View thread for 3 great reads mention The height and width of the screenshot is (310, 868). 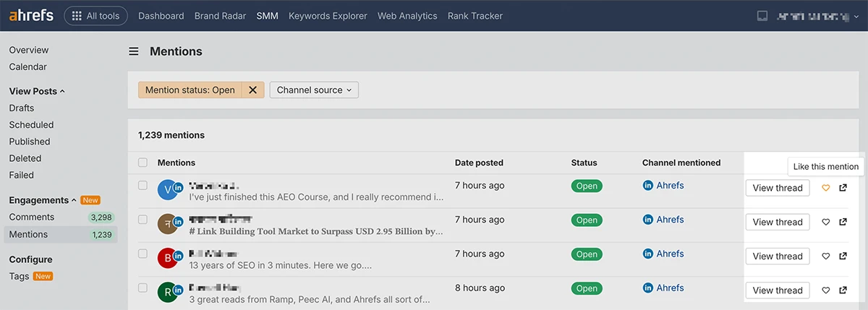pyautogui.click(x=778, y=290)
